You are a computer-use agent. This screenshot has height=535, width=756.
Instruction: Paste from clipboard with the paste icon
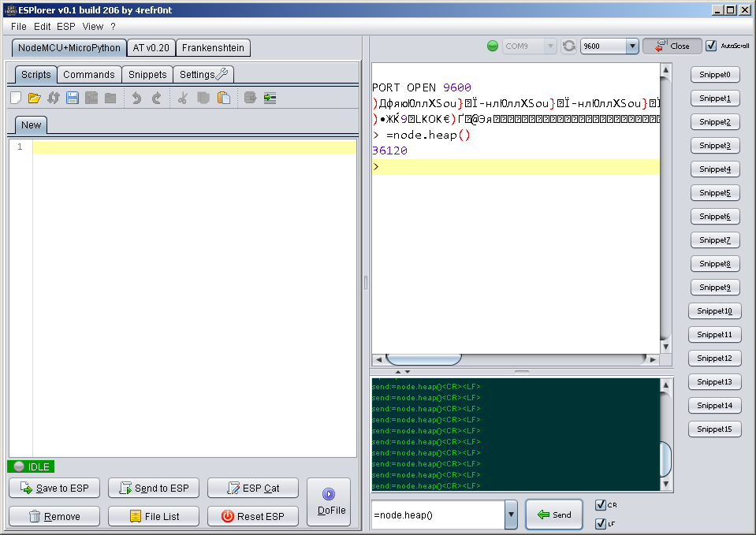[x=224, y=98]
